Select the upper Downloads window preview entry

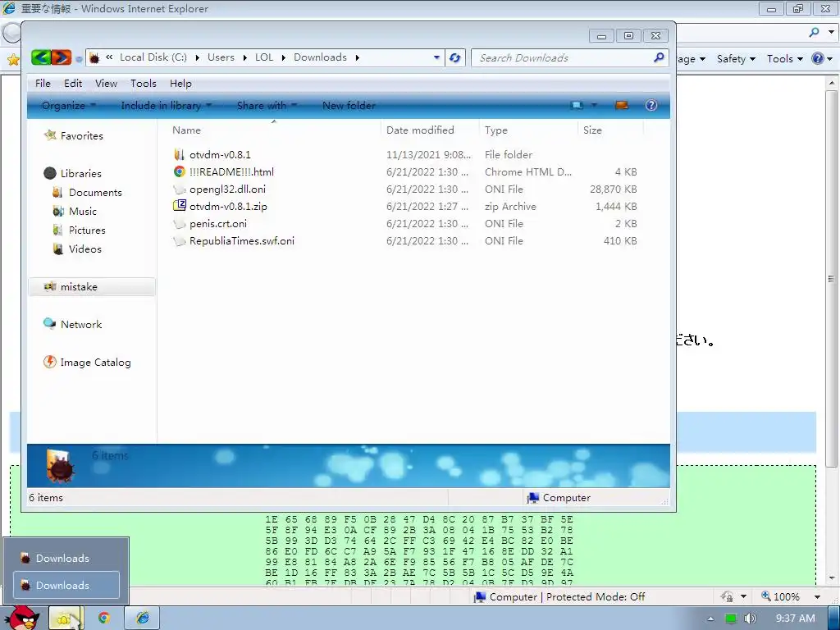[66, 558]
